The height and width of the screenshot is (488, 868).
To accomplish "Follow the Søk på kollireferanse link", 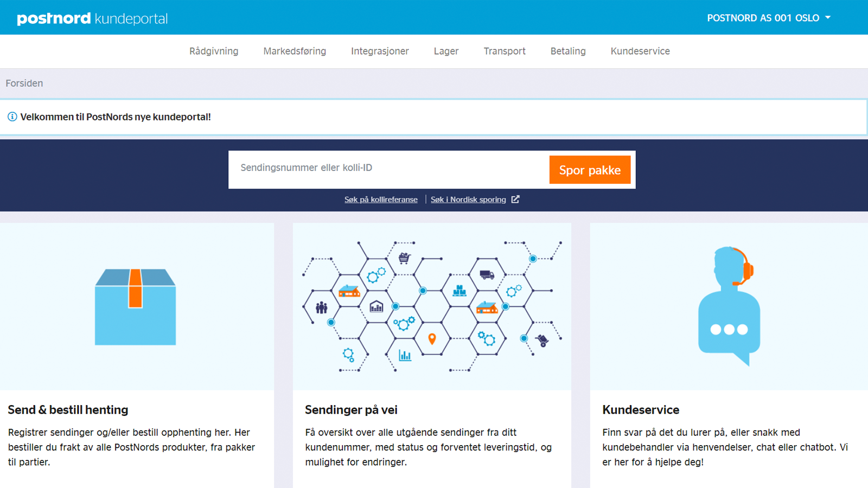I will (x=381, y=200).
